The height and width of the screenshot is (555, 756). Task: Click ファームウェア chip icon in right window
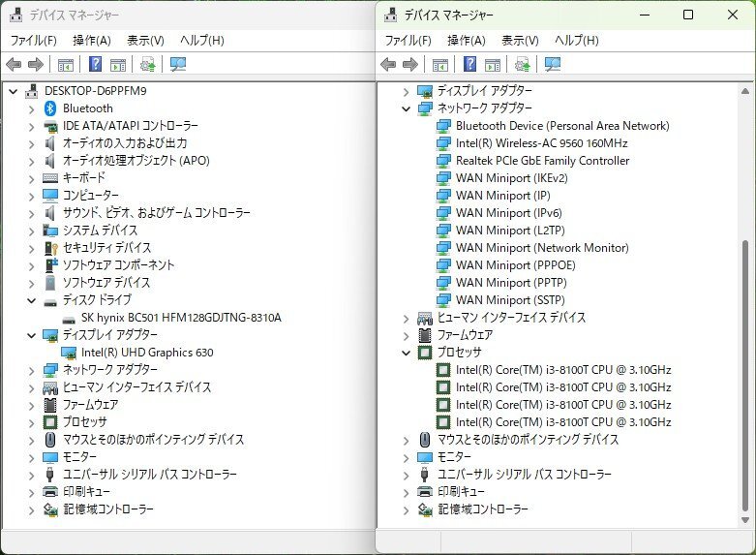click(425, 335)
